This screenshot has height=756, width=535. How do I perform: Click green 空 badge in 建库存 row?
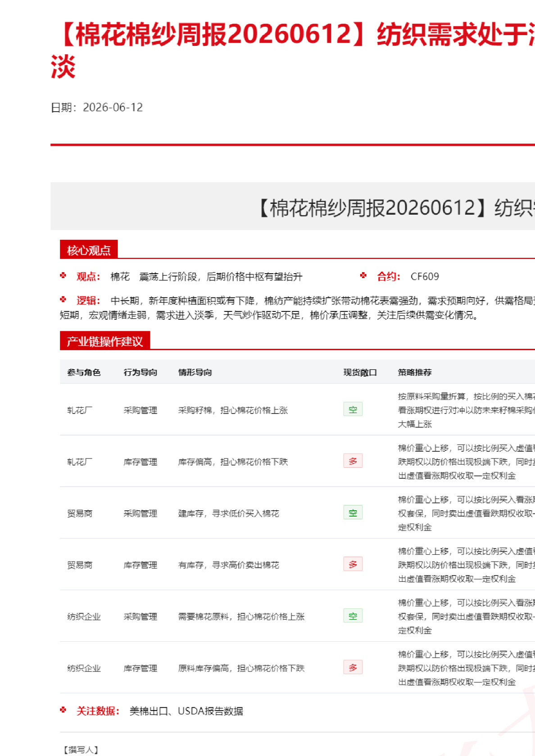tap(353, 513)
